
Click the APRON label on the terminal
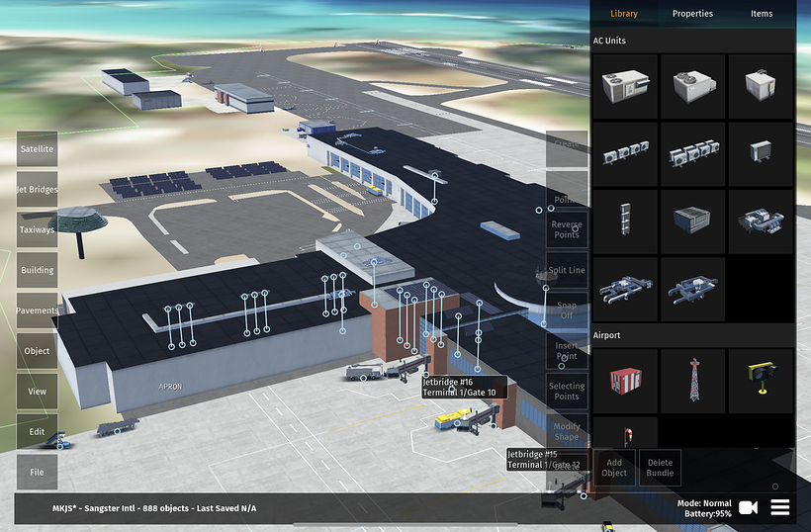coord(170,387)
